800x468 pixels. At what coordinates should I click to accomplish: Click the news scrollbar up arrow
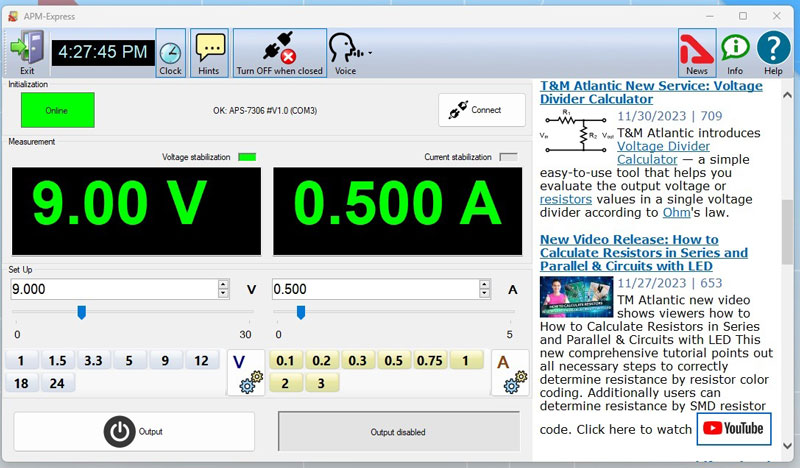tap(787, 95)
